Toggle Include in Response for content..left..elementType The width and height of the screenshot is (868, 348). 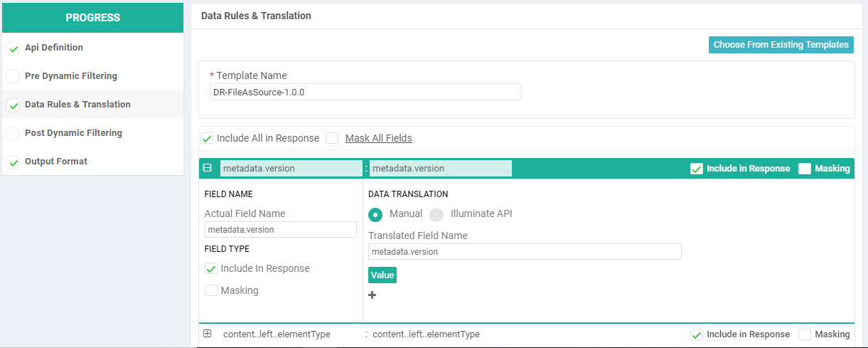[x=697, y=334]
